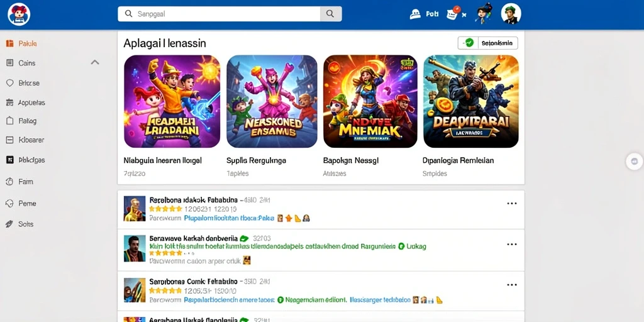This screenshot has width=644, height=322.
Task: Click in the Sangaal search input field
Action: (x=219, y=14)
